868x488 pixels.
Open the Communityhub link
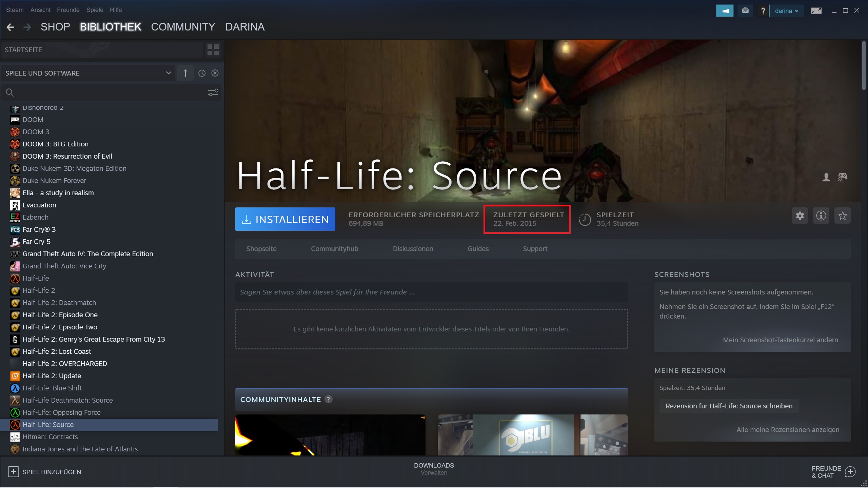(334, 249)
